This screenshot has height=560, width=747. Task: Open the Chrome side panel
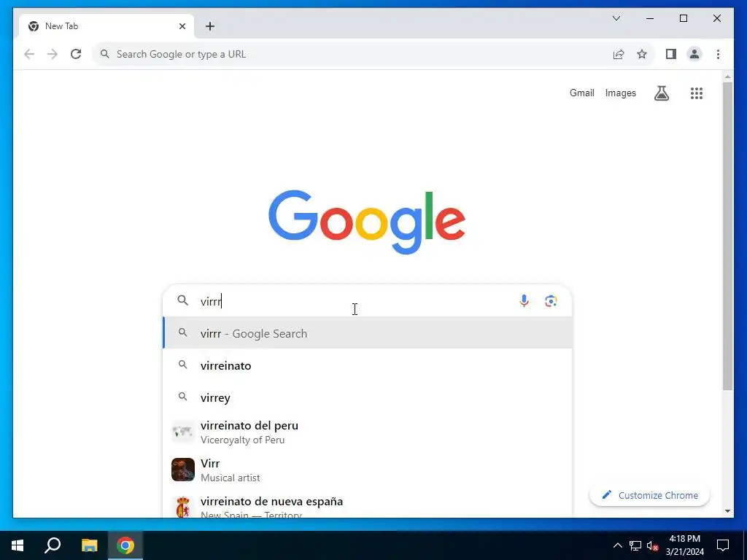point(671,54)
